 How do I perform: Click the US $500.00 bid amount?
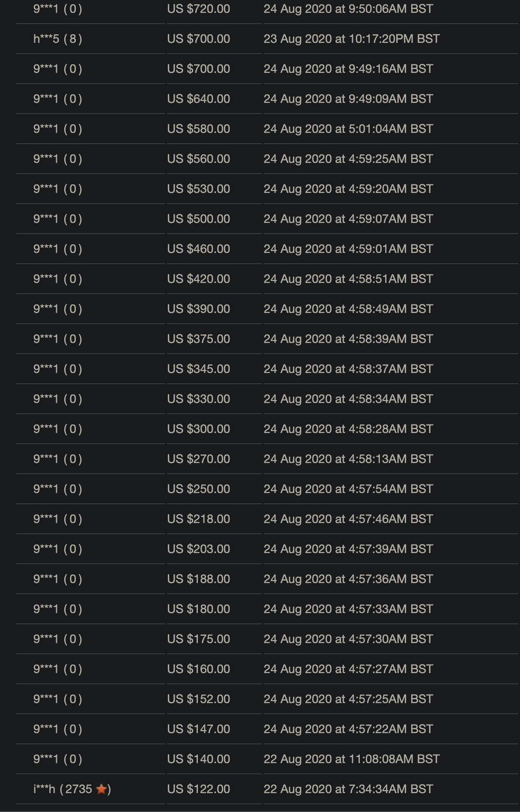199,219
